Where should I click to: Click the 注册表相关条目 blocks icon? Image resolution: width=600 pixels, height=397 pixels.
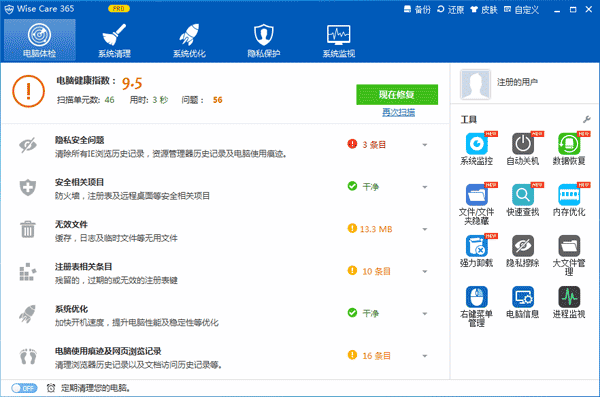tap(28, 271)
